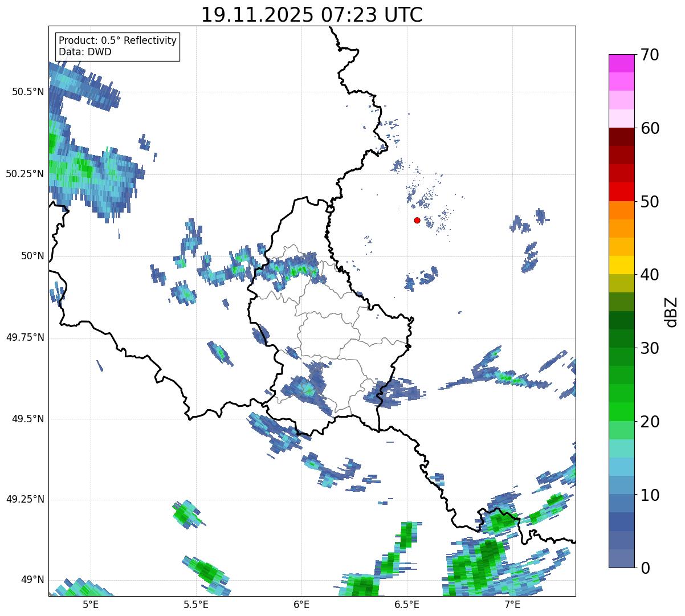Click the colorbar value 50
This screenshot has width=685, height=616.
coord(649,202)
